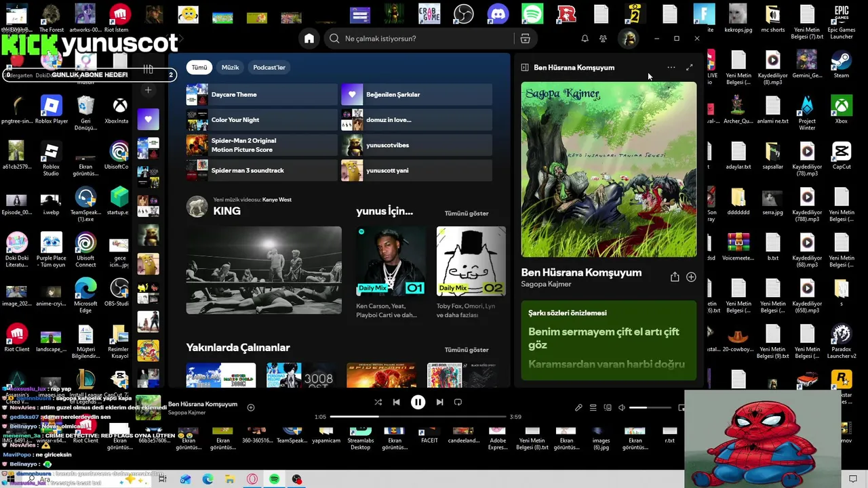
Task: Pause playback with the center button
Action: [418, 402]
